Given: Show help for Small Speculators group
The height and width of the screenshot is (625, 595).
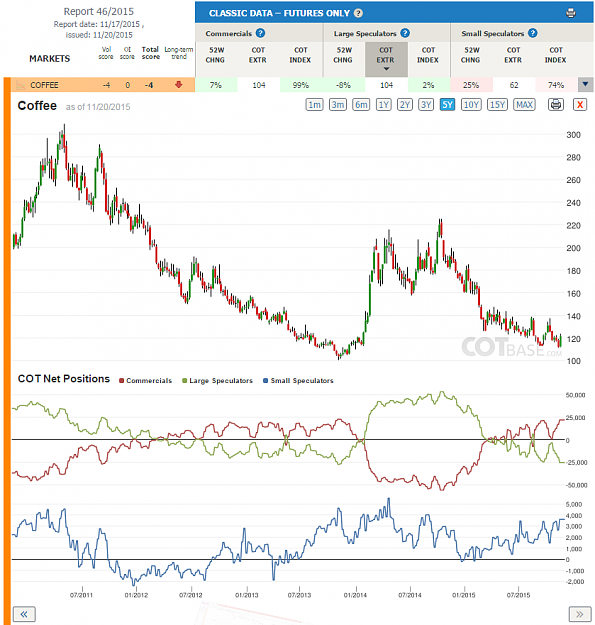Looking at the screenshot, I should click(x=533, y=33).
